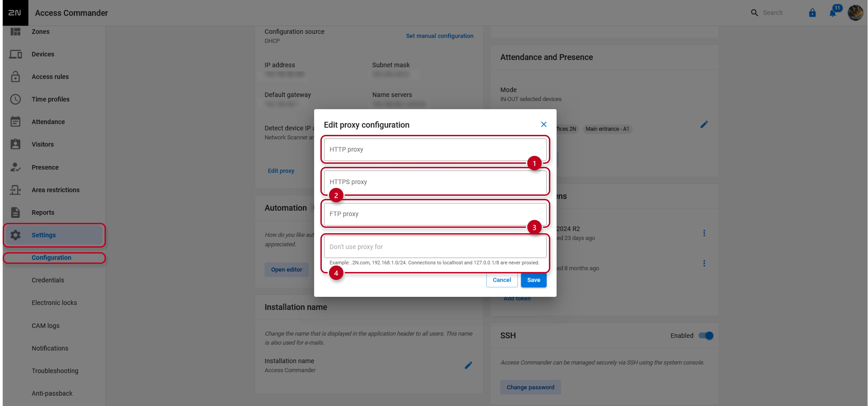Click the FTP proxy input field
This screenshot has height=406, width=868.
(435, 214)
